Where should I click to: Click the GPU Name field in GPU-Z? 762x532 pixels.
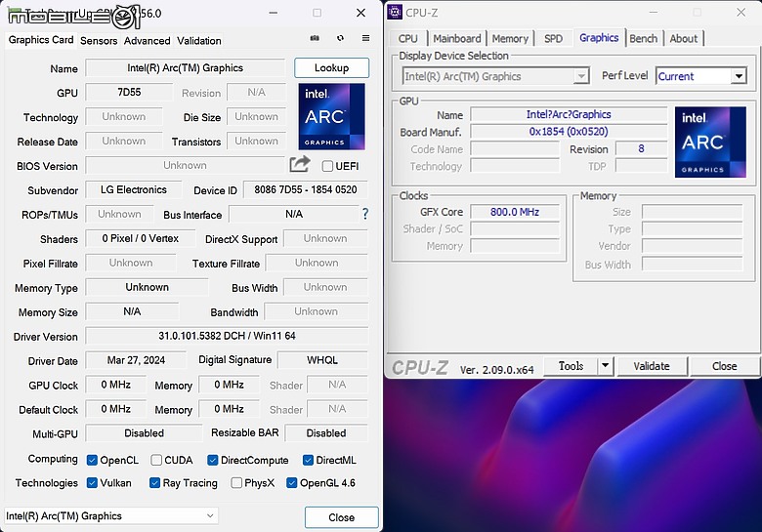pos(186,68)
